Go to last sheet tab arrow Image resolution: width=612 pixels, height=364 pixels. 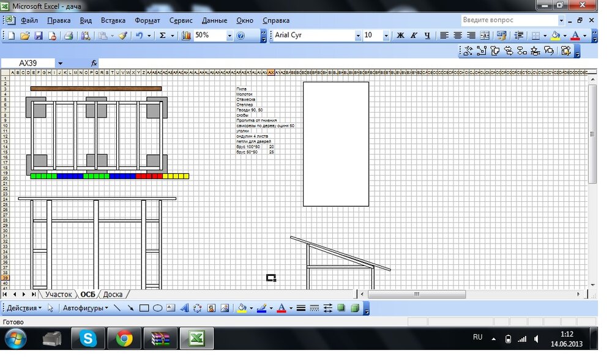point(34,294)
